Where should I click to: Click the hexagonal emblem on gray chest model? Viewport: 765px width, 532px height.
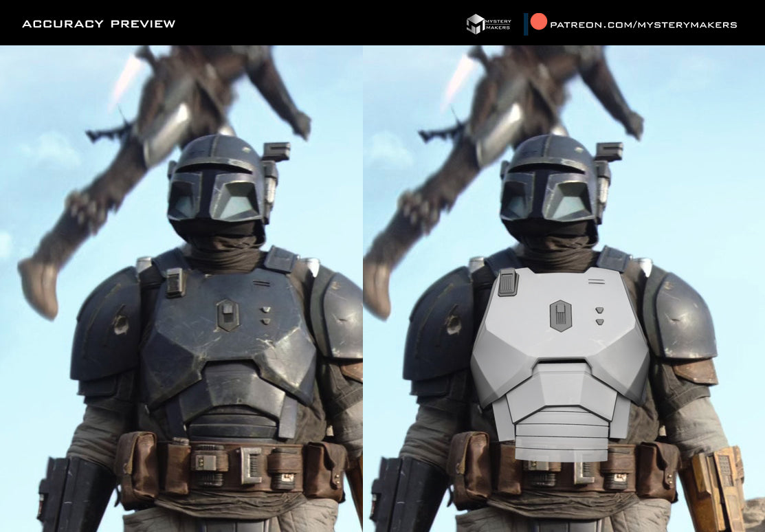tap(561, 315)
